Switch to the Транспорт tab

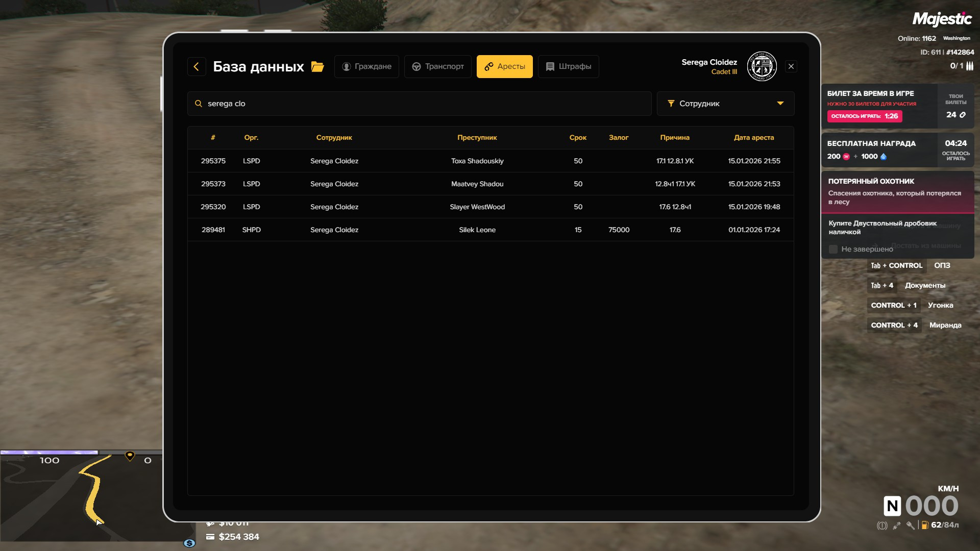tap(438, 66)
